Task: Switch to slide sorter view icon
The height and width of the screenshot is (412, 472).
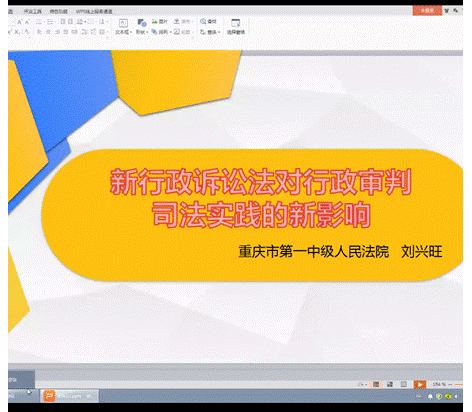Action: click(x=390, y=384)
